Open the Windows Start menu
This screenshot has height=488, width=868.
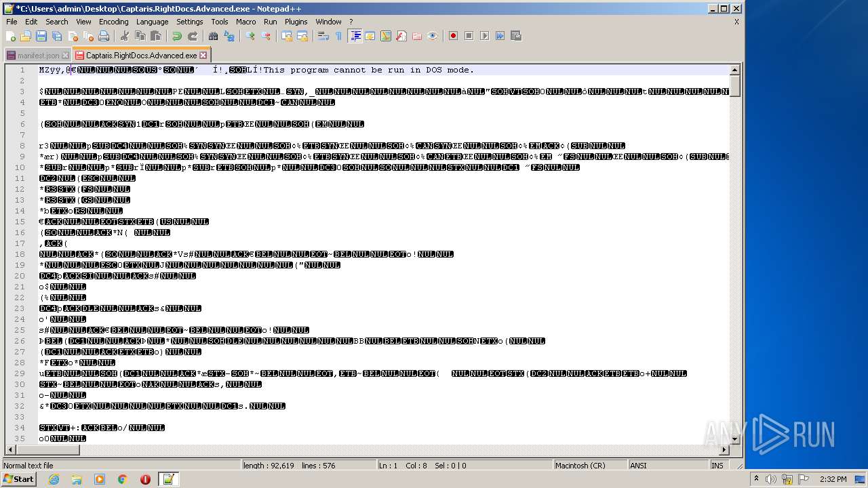click(18, 479)
